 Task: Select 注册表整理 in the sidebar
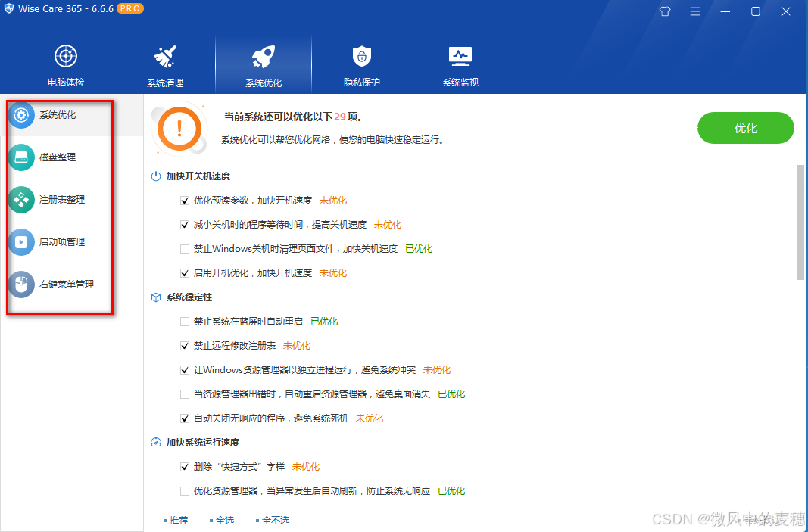coord(62,199)
